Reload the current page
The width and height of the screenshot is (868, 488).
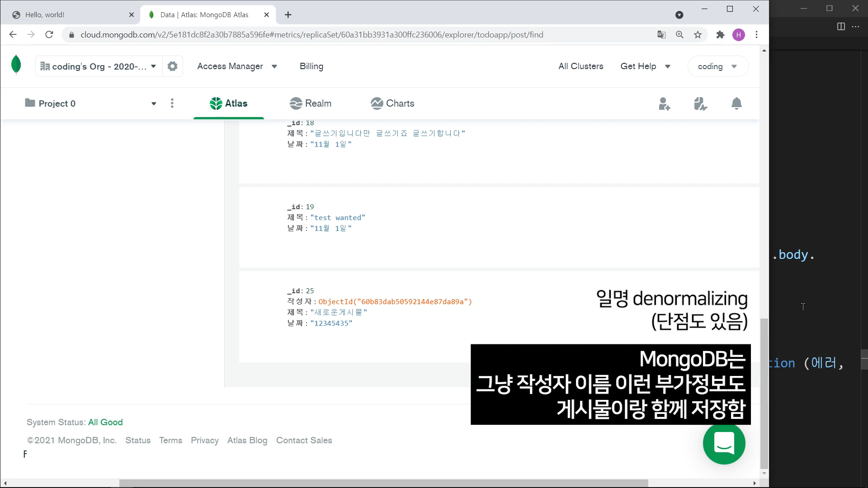pyautogui.click(x=49, y=35)
